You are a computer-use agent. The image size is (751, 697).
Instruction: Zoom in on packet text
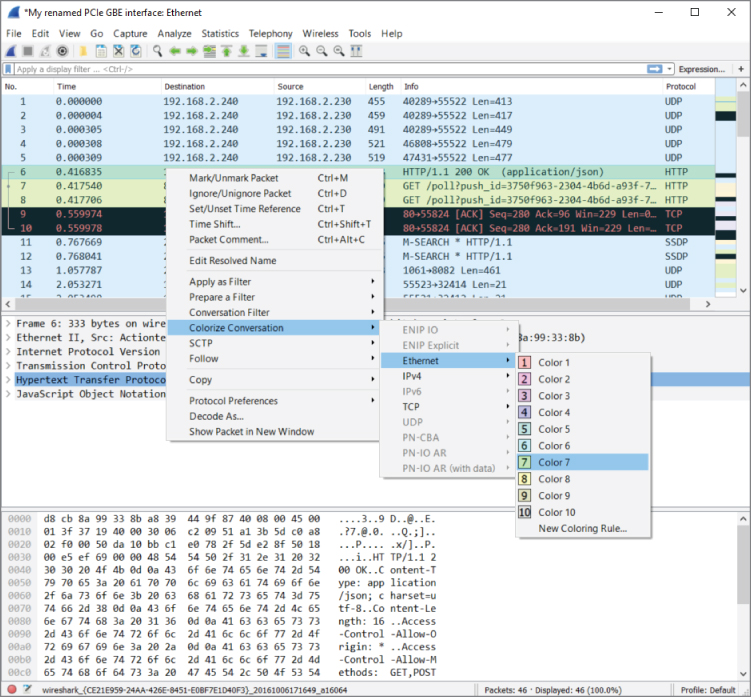tap(306, 50)
